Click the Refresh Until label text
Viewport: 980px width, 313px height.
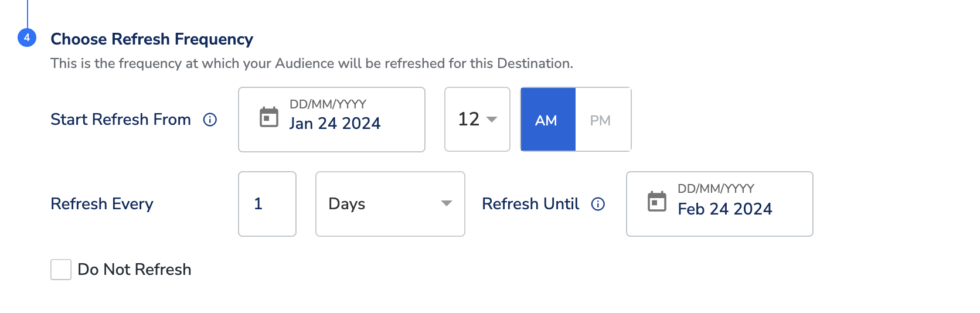530,204
